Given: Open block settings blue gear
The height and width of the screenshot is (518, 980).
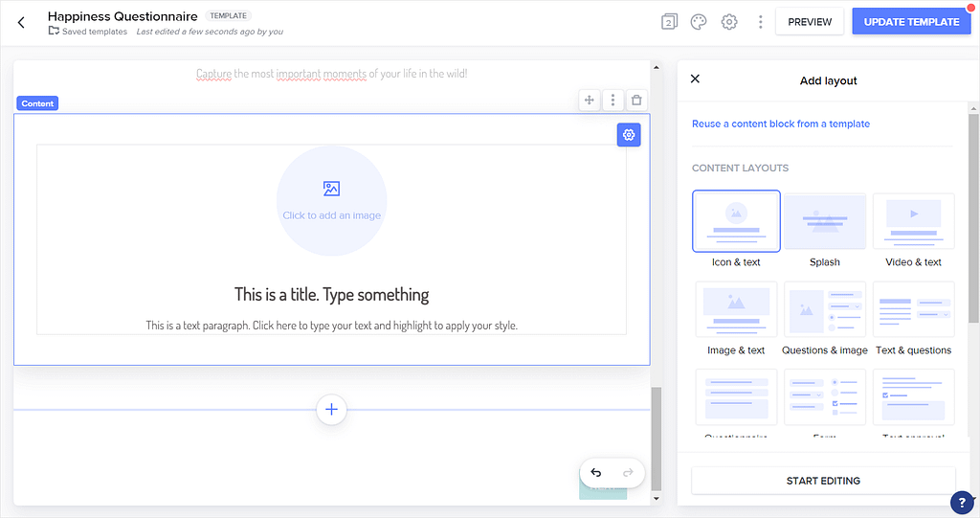Looking at the screenshot, I should pyautogui.click(x=629, y=134).
